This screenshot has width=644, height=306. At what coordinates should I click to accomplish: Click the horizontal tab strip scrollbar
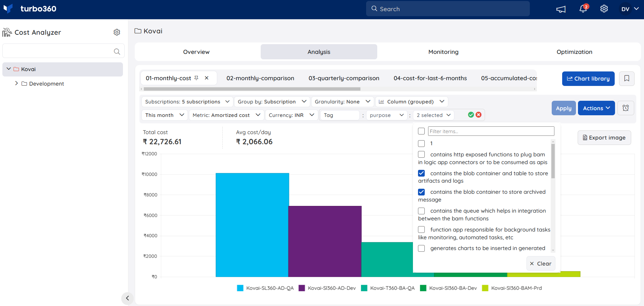click(x=252, y=89)
